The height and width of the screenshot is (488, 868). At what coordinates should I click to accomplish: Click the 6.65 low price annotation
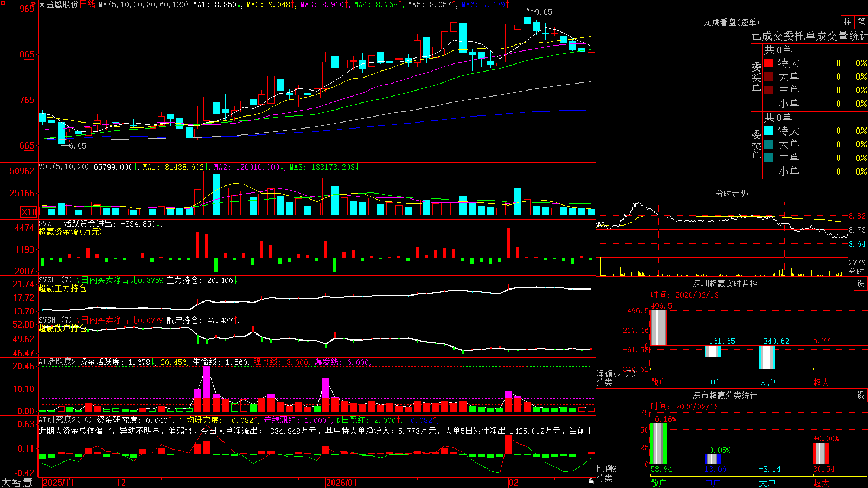[77, 146]
